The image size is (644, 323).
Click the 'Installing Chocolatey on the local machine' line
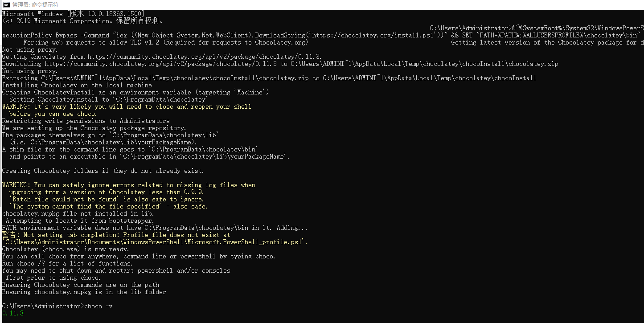[x=77, y=85]
